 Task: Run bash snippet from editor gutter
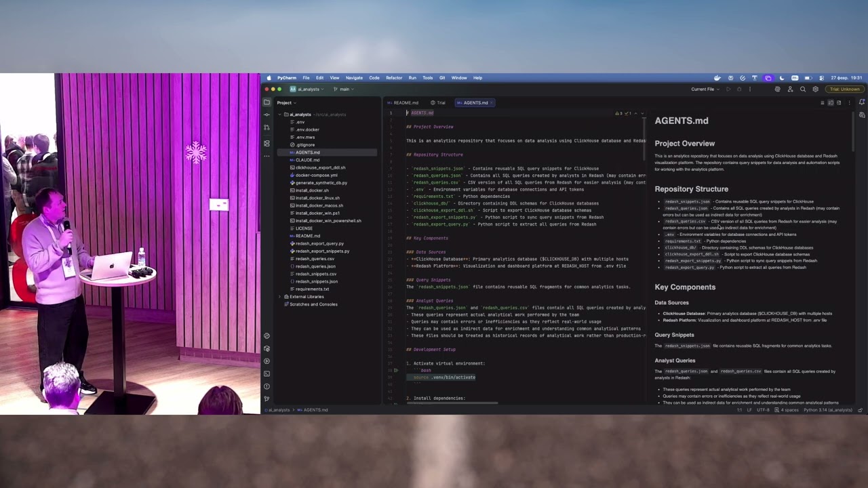click(396, 371)
